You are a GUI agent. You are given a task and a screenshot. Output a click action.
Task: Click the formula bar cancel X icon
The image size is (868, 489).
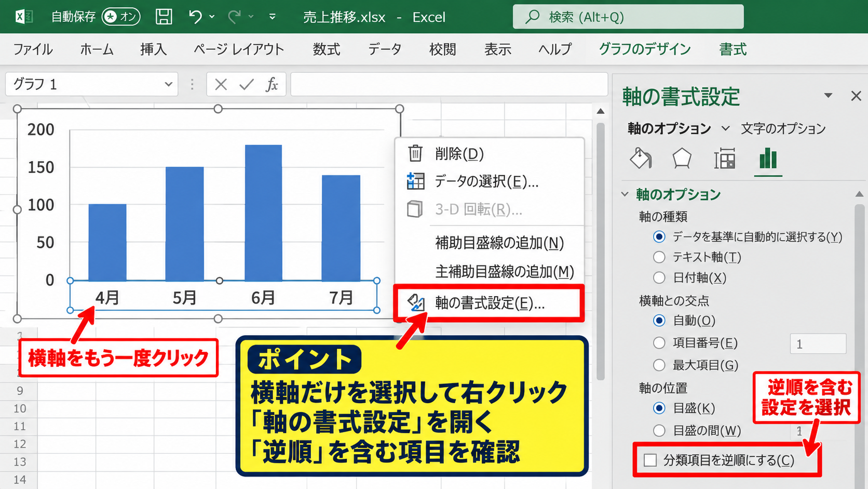pyautogui.click(x=221, y=84)
